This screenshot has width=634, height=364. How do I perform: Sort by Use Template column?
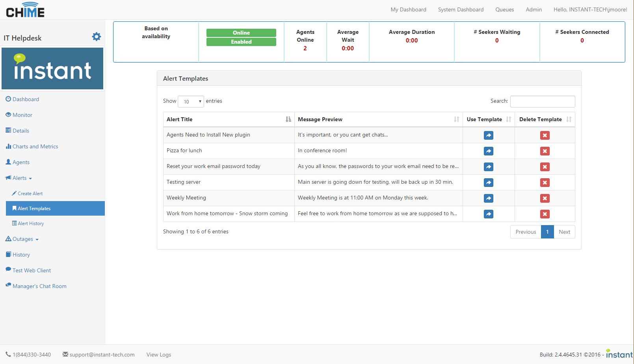click(489, 119)
